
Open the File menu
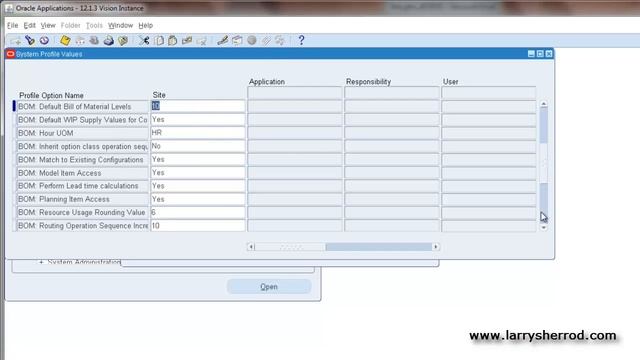[x=12, y=25]
